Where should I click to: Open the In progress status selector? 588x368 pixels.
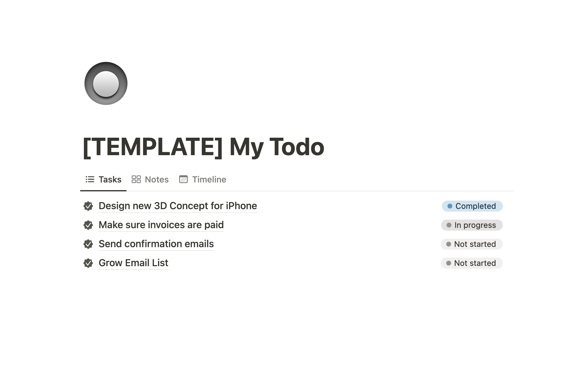[x=472, y=225]
